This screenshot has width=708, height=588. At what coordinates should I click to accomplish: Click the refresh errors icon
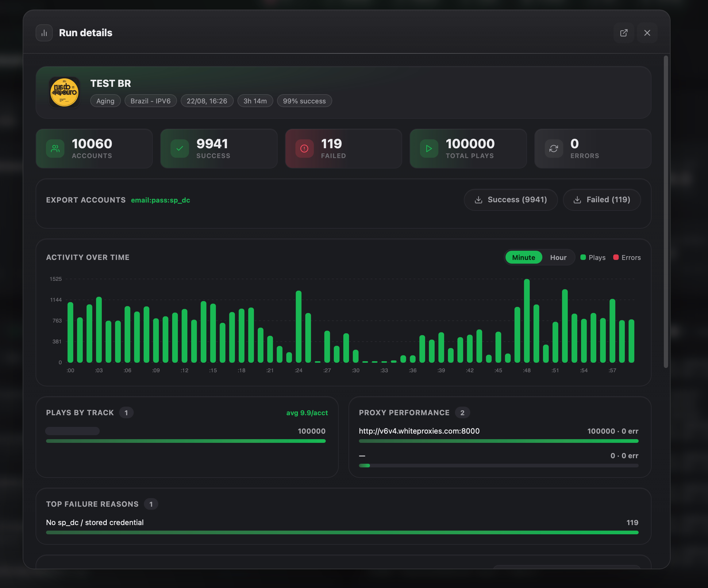coord(554,149)
